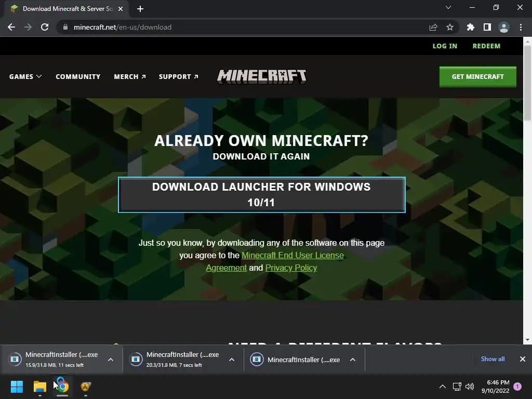Click Download Launcher for Windows 10/11
The height and width of the screenshot is (399, 532).
point(262,195)
